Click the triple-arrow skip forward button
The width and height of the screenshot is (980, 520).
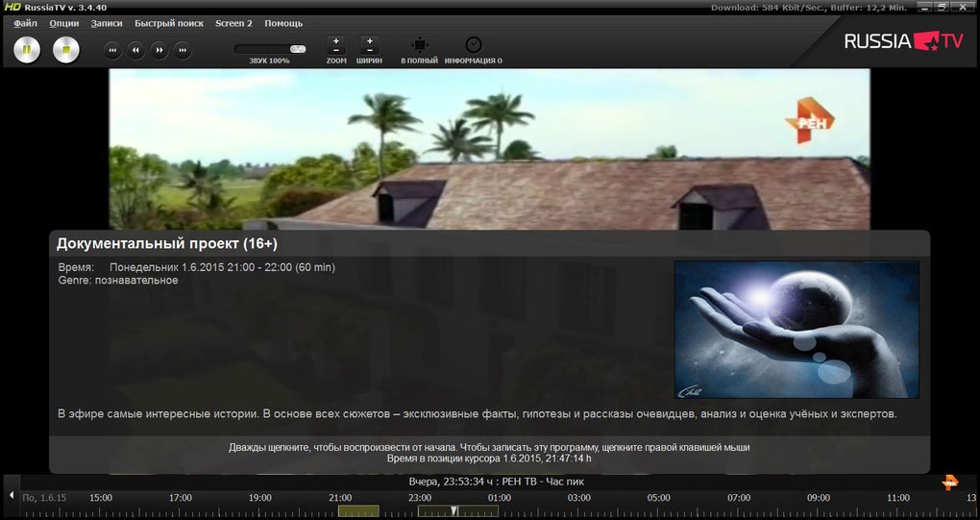(x=183, y=50)
